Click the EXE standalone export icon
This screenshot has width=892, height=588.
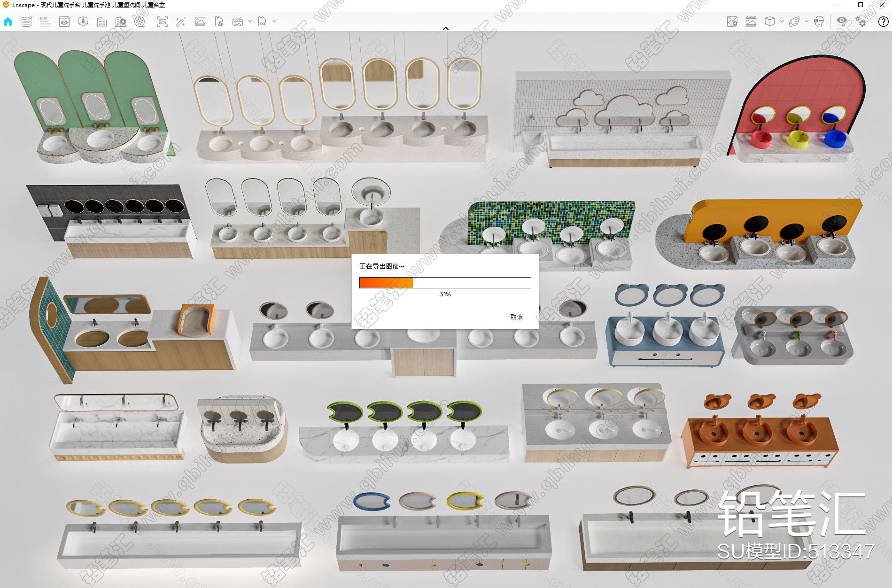click(x=262, y=22)
